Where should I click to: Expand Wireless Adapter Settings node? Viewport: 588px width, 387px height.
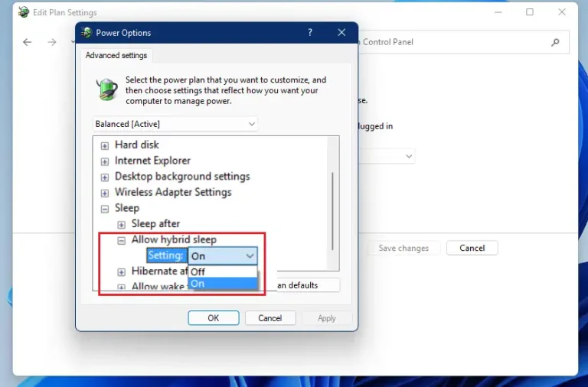coord(105,193)
